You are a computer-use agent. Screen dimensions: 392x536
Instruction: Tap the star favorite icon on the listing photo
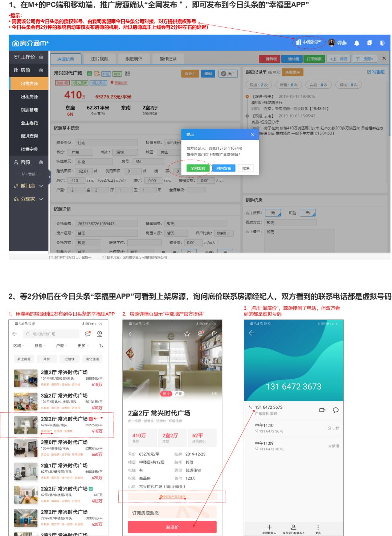pyautogui.click(x=187, y=334)
